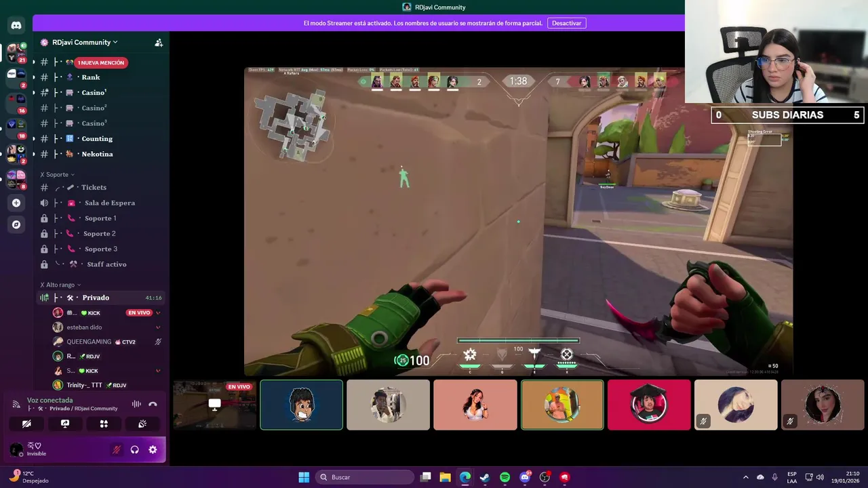This screenshot has height=488, width=868.
Task: Click the add a server plus icon
Action: pos(16,203)
